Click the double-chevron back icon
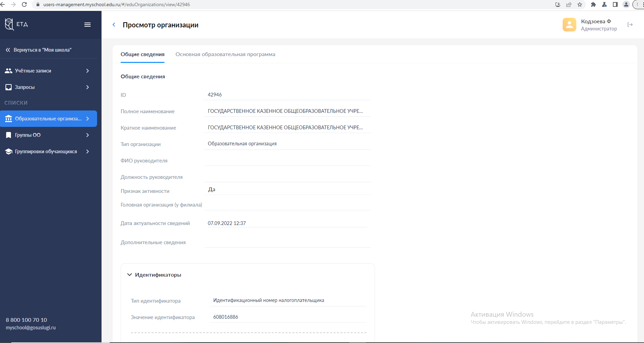 [8, 50]
